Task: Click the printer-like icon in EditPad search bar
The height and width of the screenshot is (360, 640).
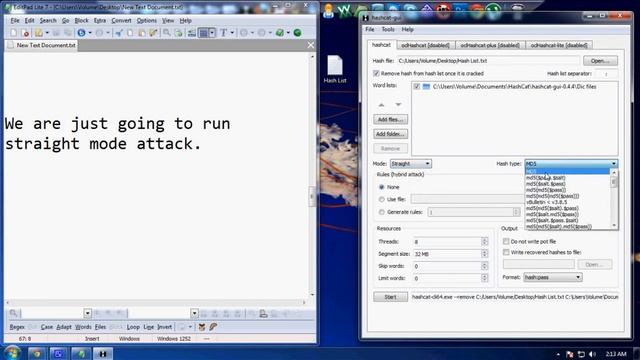Action: (263, 313)
